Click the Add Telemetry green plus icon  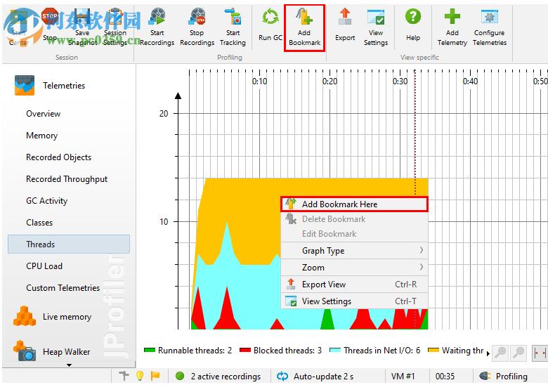(x=452, y=16)
